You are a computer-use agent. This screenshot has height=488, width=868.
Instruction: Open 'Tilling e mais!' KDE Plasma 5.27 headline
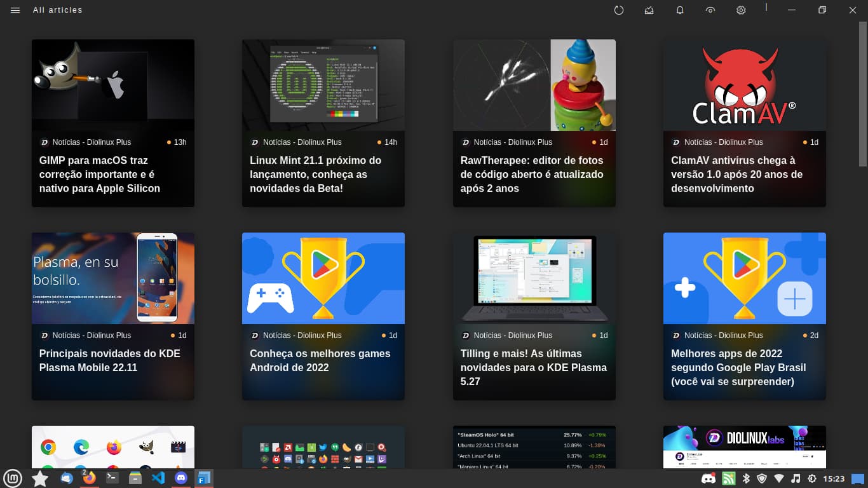coord(534,367)
